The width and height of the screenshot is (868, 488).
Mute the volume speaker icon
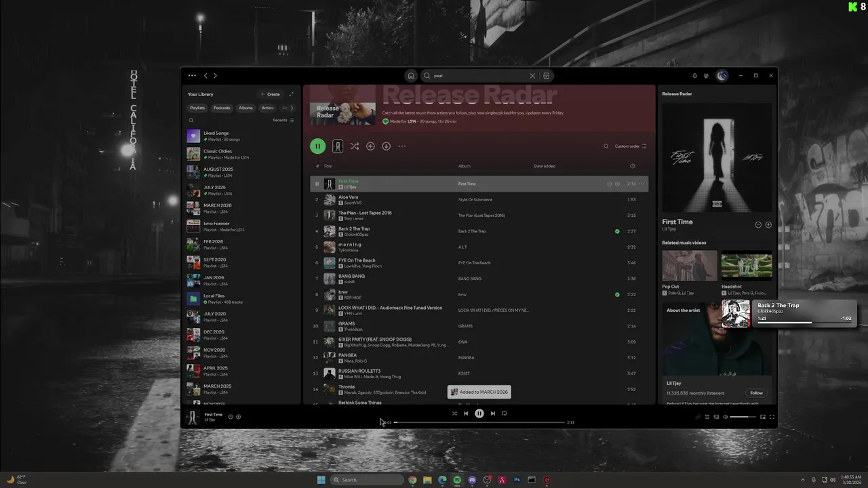pyautogui.click(x=726, y=417)
